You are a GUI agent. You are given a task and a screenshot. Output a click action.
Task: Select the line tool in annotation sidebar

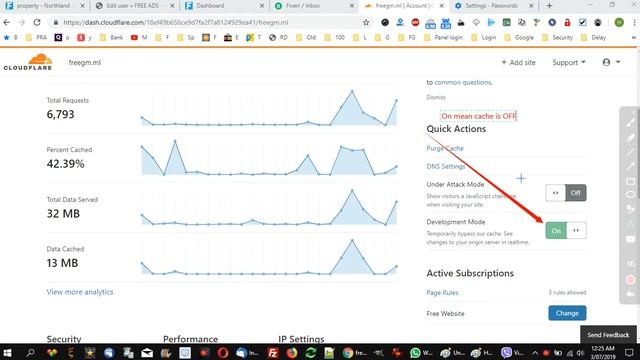click(630, 152)
